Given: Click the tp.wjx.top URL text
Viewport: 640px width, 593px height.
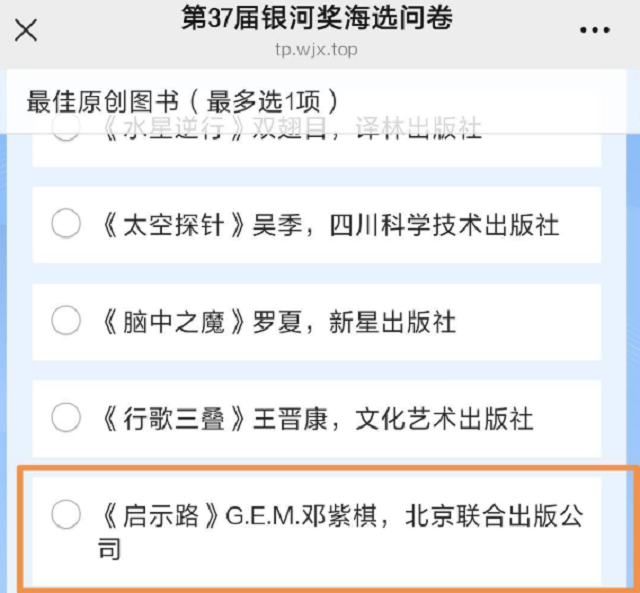Looking at the screenshot, I should (314, 49).
